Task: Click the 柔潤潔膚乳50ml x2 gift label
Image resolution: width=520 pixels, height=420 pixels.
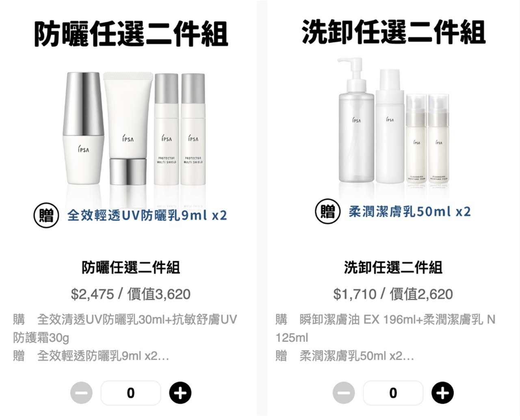Action: click(x=409, y=212)
